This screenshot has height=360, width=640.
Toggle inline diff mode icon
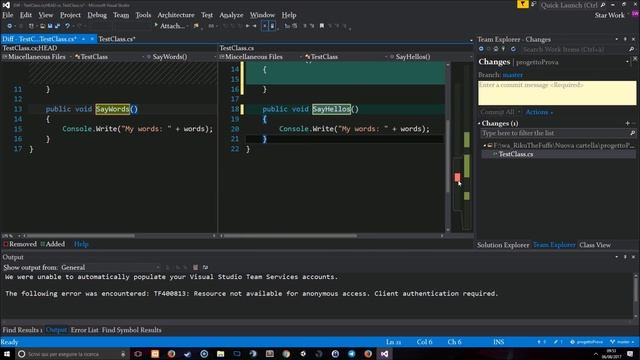tap(272, 26)
